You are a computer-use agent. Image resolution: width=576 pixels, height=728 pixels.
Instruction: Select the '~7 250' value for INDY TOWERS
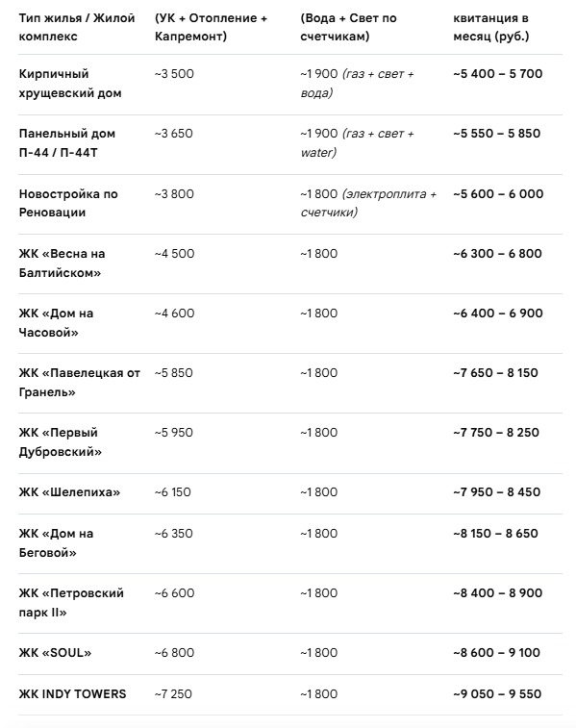click(x=173, y=694)
